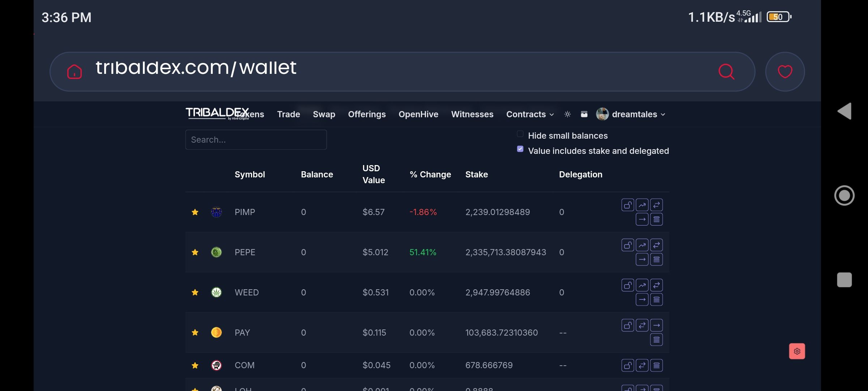This screenshot has width=868, height=391.
Task: Open the lines history icon for WEED
Action: tap(656, 300)
